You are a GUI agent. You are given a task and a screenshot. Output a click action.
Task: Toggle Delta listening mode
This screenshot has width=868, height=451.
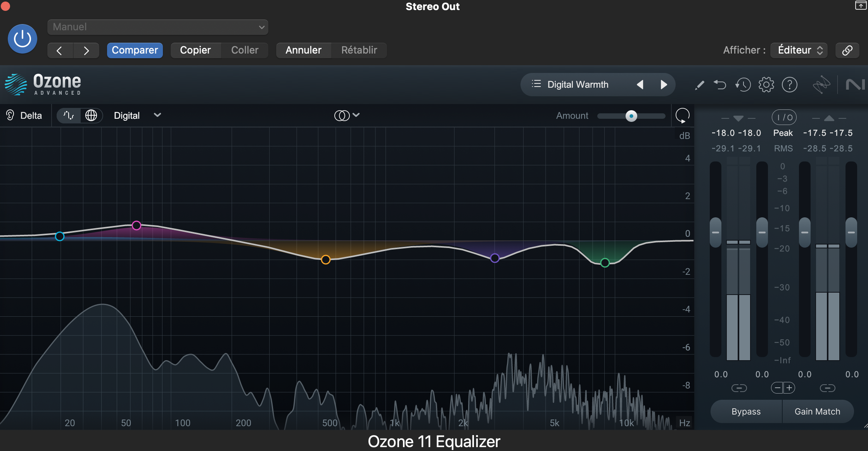[x=24, y=115]
